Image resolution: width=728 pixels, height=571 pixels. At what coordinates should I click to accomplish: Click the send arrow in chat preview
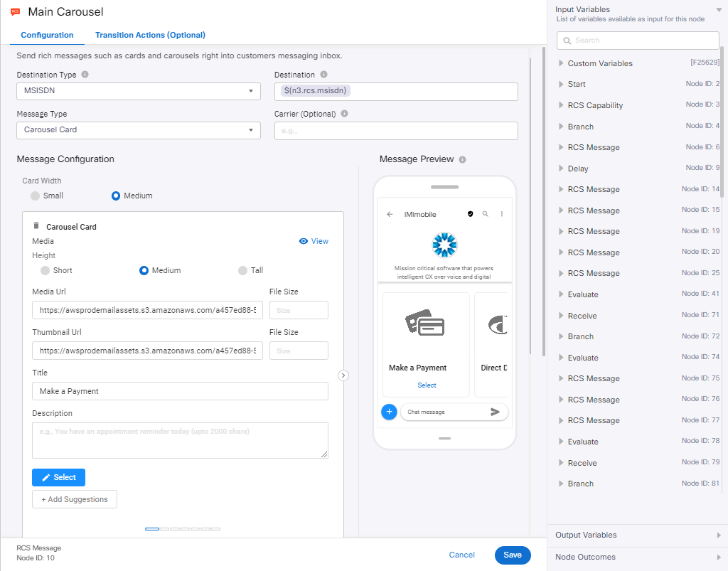click(x=496, y=412)
